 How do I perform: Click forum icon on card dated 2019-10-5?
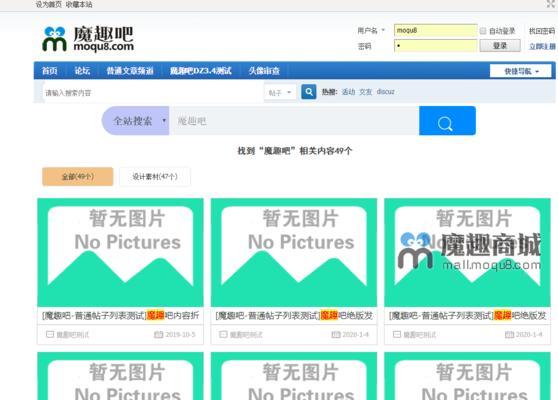click(x=50, y=335)
